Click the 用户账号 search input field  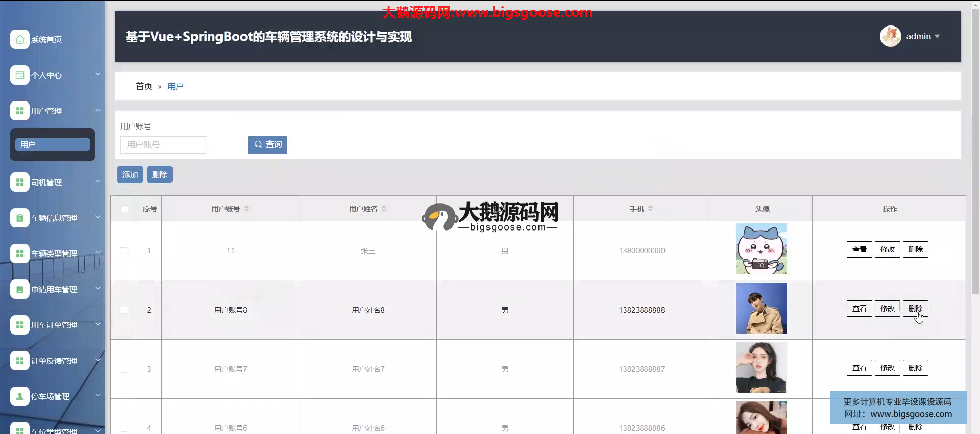tap(164, 145)
